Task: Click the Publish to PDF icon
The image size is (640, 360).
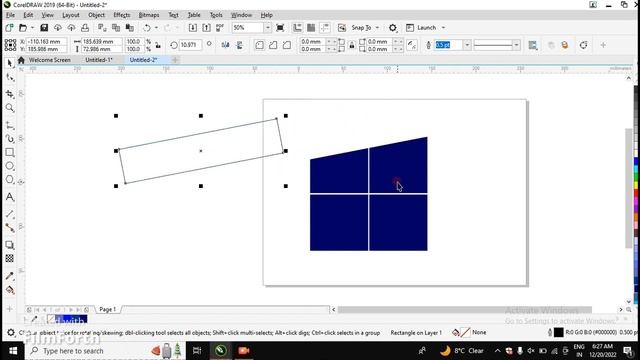Action: coord(220,28)
